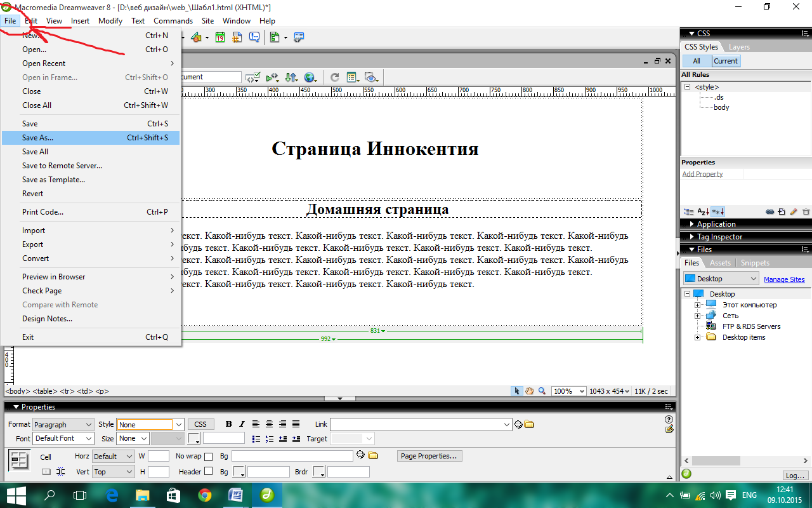Open the Horz alignment dropdown
The width and height of the screenshot is (812, 508).
[114, 456]
